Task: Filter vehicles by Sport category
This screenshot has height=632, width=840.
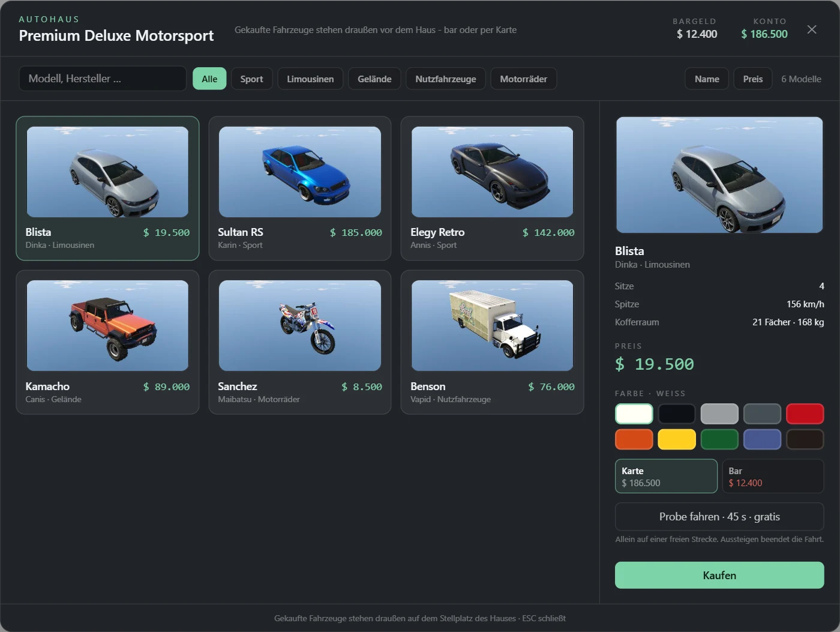Action: (x=251, y=79)
